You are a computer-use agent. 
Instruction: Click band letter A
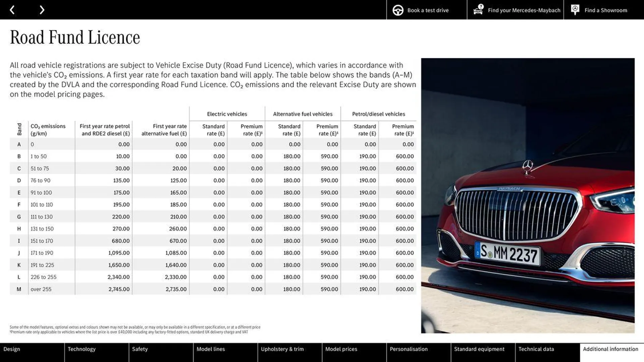point(19,144)
